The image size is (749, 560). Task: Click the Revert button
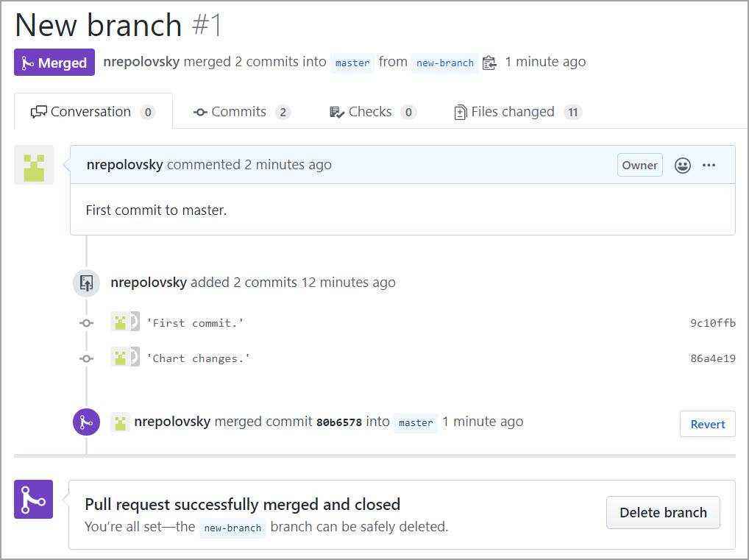[x=707, y=424]
